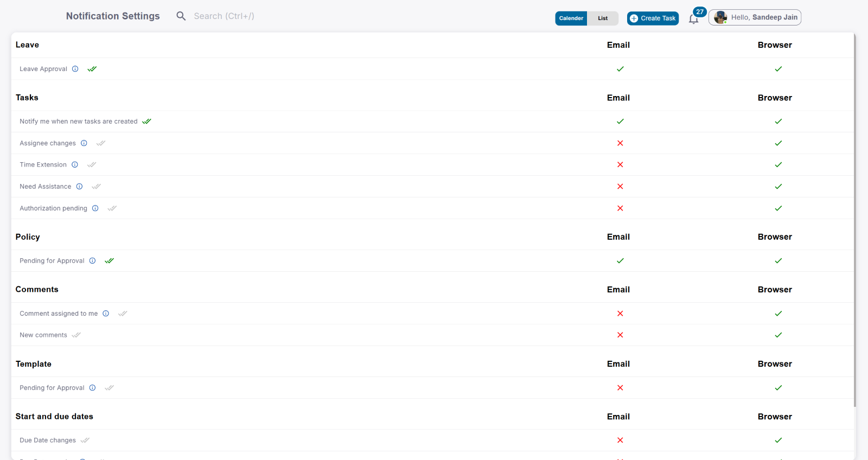Click info icon next to Time Extension
Screen dimensions: 868x460
pos(75,165)
